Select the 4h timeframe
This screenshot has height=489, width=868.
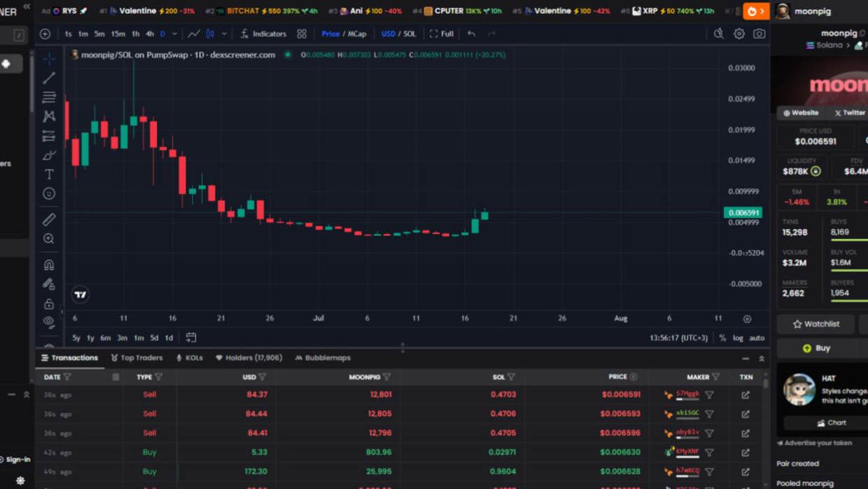149,34
